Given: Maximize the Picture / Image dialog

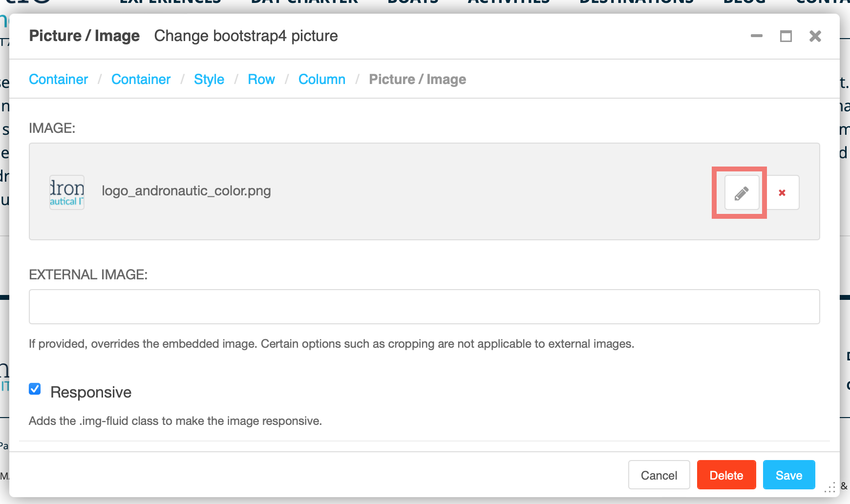Looking at the screenshot, I should tap(786, 36).
